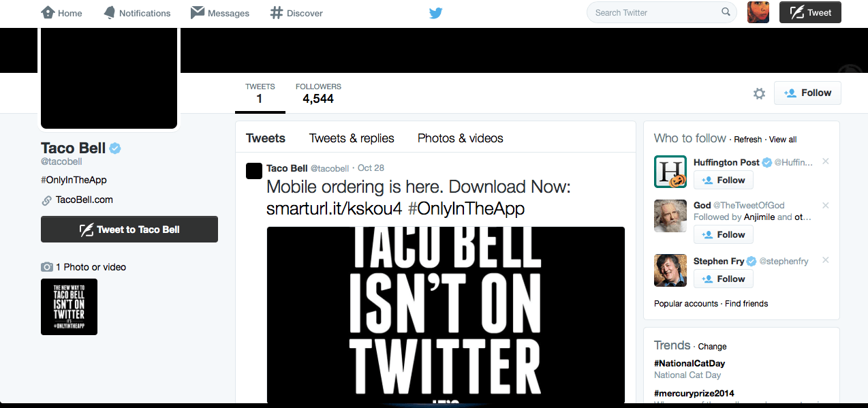Viewport: 868px width, 408px height.
Task: Open the Messages envelope icon
Action: [219, 12]
